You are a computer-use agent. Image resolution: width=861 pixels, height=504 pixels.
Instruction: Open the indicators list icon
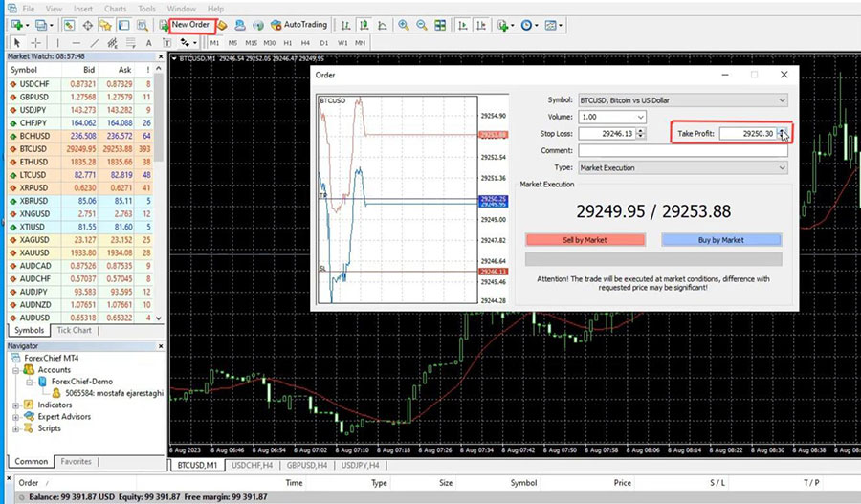coord(504,25)
